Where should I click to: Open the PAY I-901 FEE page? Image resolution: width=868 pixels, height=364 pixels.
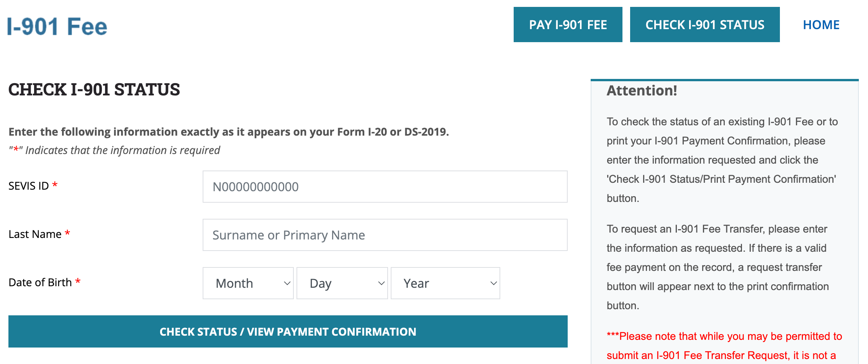click(568, 25)
